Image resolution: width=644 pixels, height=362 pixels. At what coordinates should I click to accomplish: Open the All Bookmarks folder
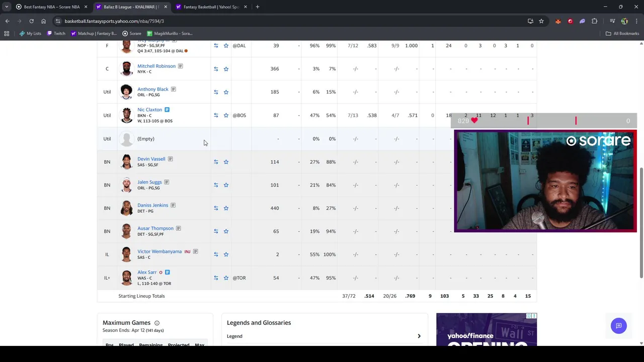pyautogui.click(x=622, y=34)
